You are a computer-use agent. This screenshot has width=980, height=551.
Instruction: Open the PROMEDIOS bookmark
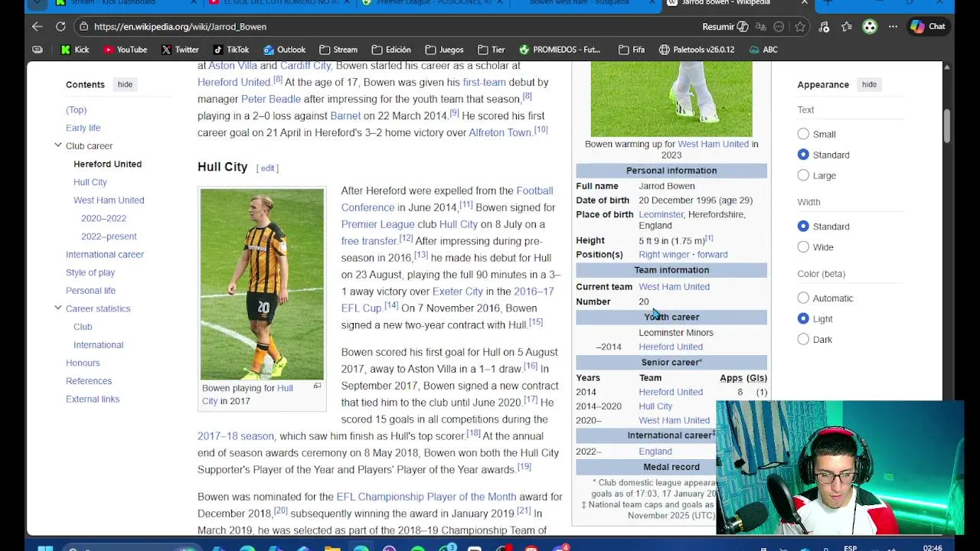point(560,50)
